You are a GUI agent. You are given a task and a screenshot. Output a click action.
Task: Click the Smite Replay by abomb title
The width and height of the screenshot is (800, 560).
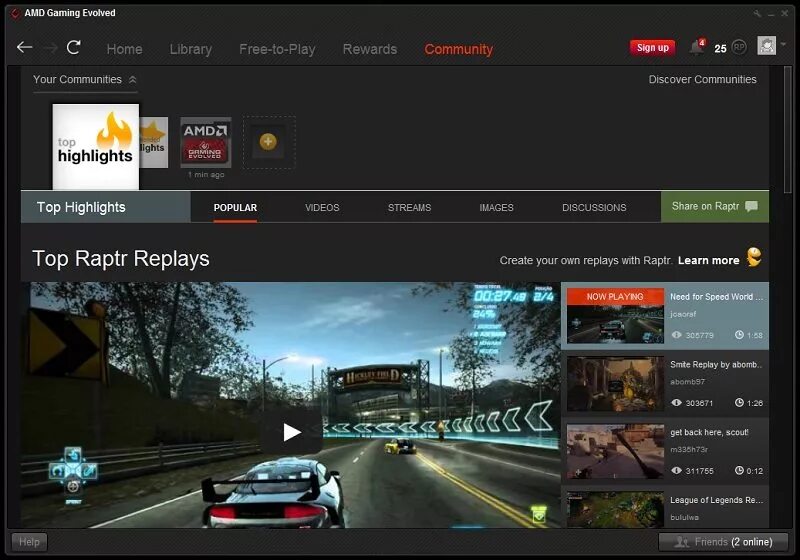(716, 365)
